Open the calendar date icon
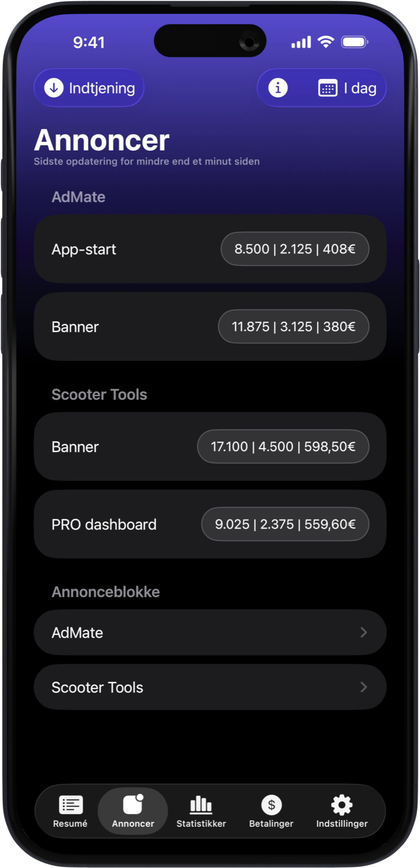This screenshot has height=868, width=420. (328, 88)
